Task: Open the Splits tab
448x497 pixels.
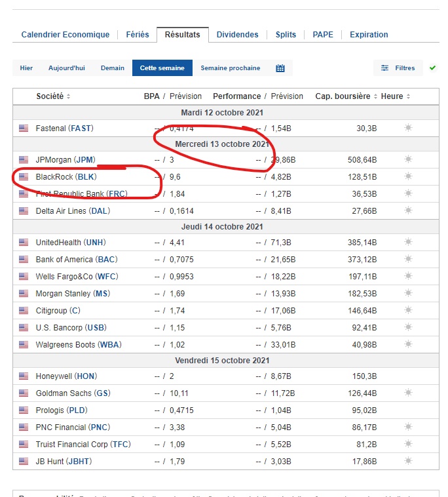Action: point(286,35)
